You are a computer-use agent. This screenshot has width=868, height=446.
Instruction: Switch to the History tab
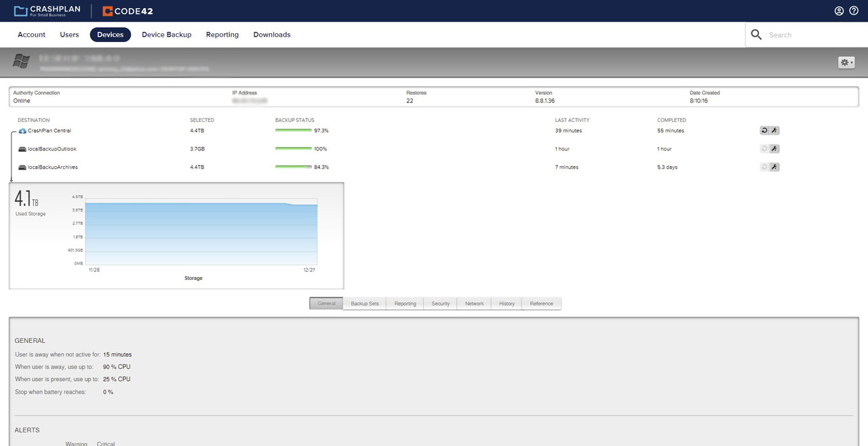[x=506, y=303]
